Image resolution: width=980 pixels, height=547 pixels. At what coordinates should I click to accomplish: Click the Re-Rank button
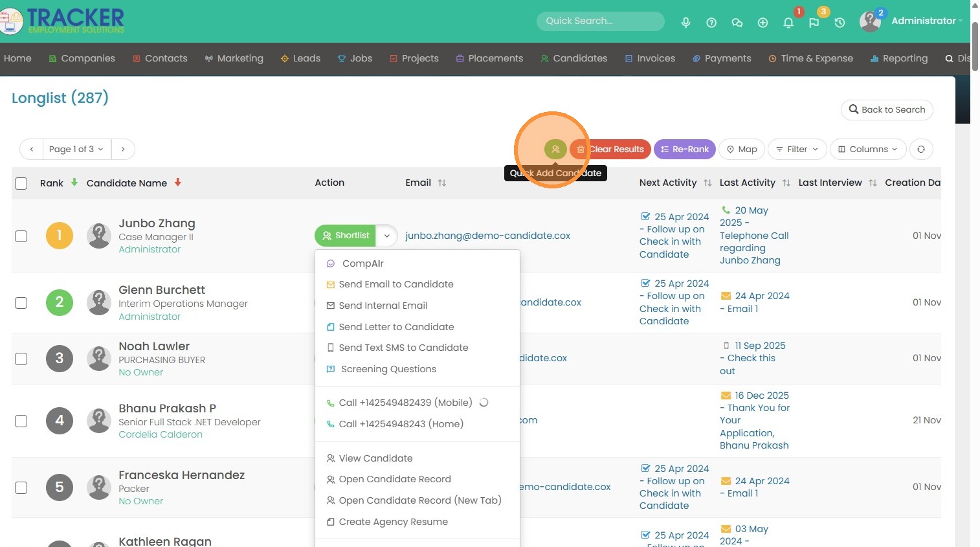coord(685,149)
